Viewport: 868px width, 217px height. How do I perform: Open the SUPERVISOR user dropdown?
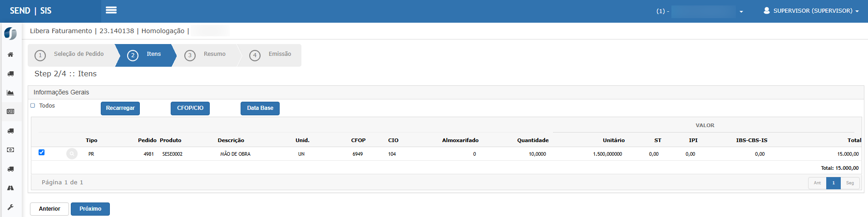pyautogui.click(x=811, y=10)
